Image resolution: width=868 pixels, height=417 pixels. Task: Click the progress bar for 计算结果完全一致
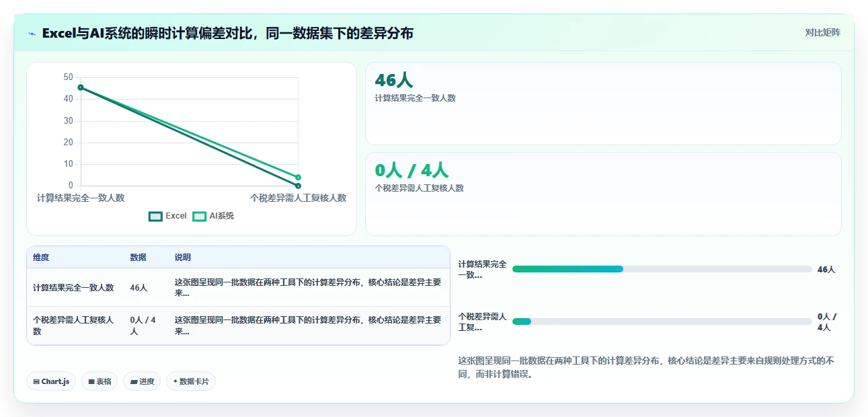coord(662,269)
